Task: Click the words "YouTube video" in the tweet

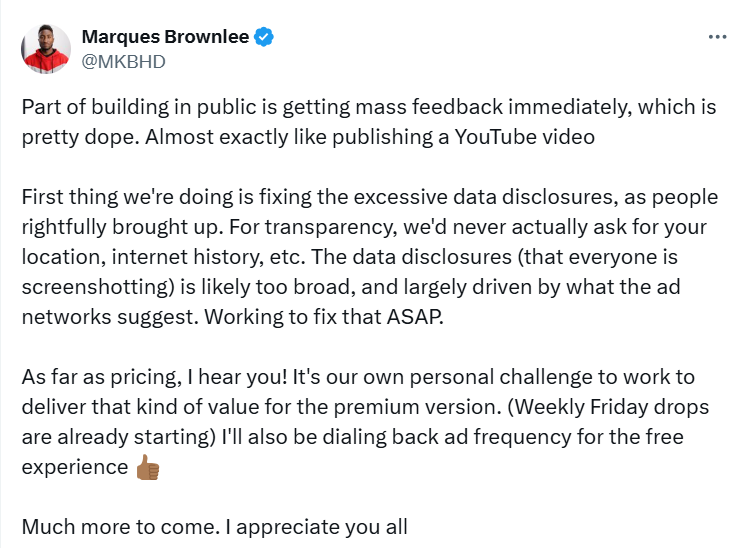Action: point(537,137)
